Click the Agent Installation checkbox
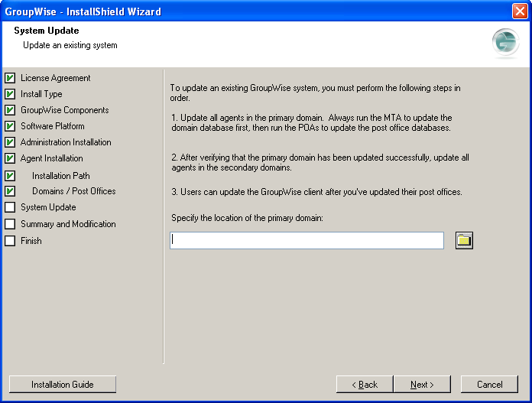Viewport: 532px width, 403px height. coord(10,158)
